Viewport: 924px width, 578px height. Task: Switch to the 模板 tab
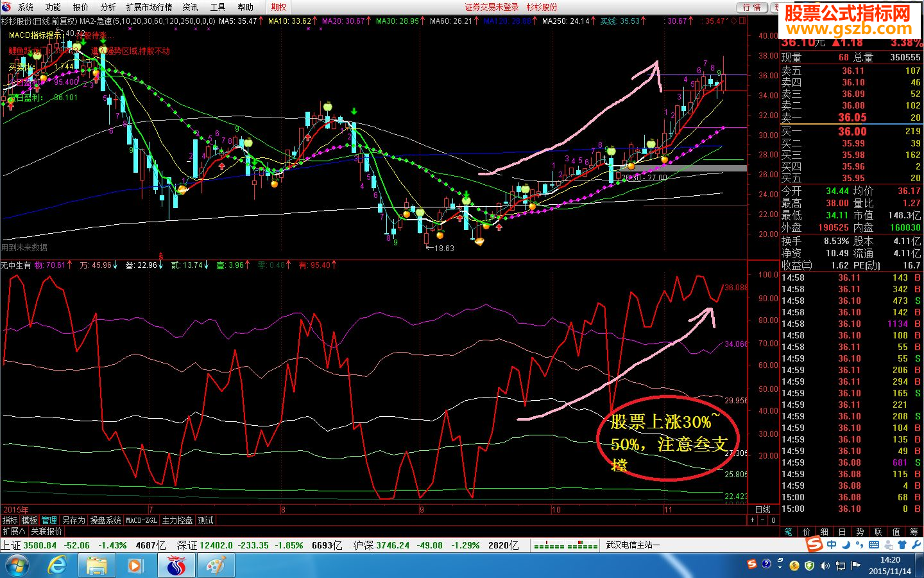coord(30,520)
